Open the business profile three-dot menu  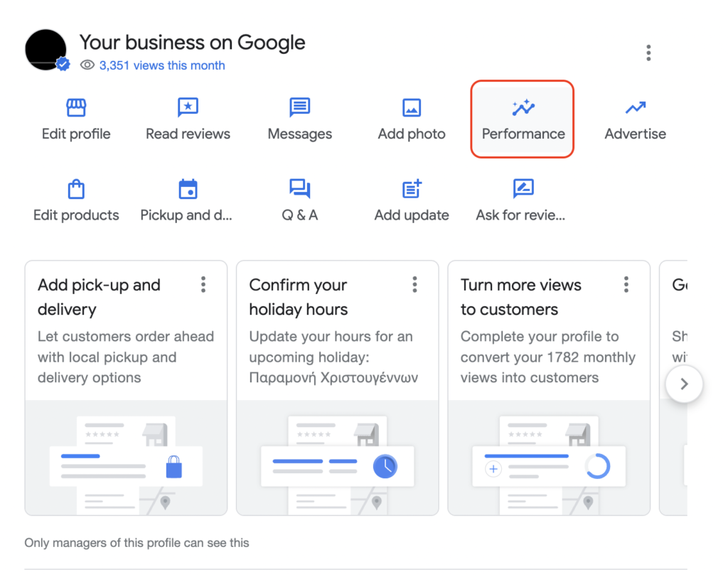coord(648,53)
